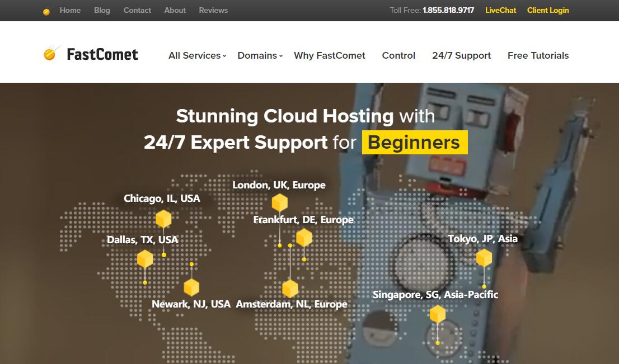Image resolution: width=619 pixels, height=364 pixels.
Task: Click the London, UK, Europe label
Action: pyautogui.click(x=279, y=185)
